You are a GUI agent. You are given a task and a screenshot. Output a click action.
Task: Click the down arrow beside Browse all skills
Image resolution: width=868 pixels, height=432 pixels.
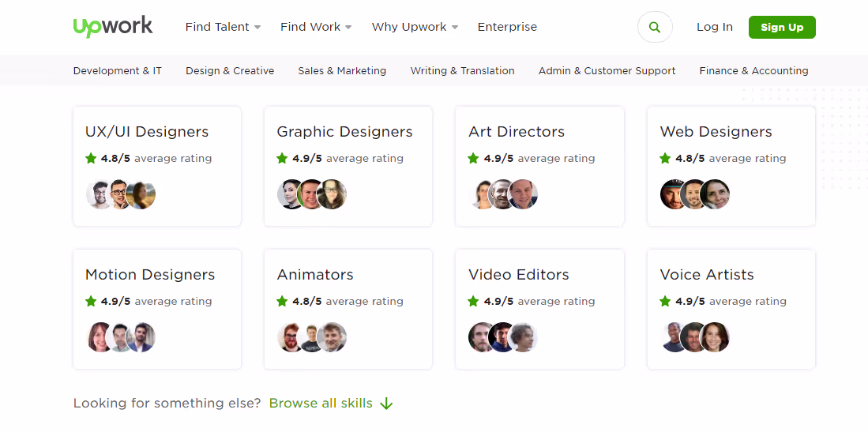[386, 404]
